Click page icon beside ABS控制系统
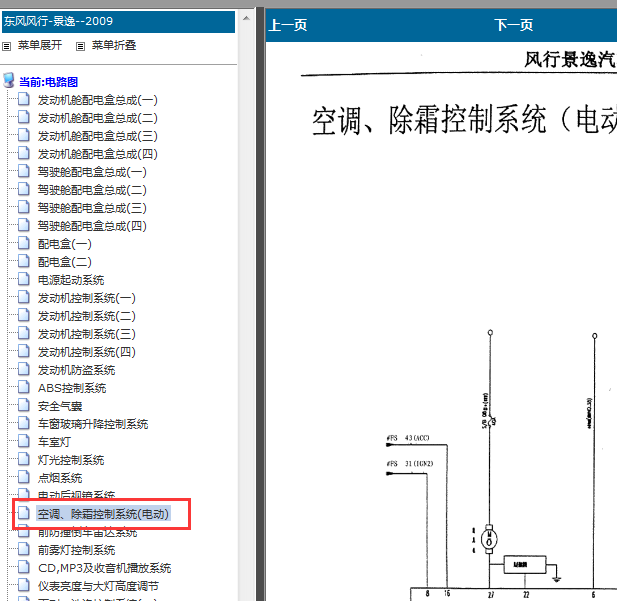617x601 pixels. [x=24, y=387]
